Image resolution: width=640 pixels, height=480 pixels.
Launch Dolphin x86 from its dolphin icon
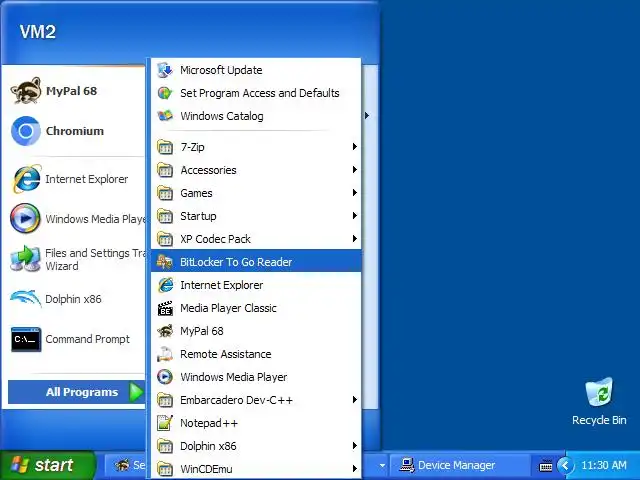25,299
